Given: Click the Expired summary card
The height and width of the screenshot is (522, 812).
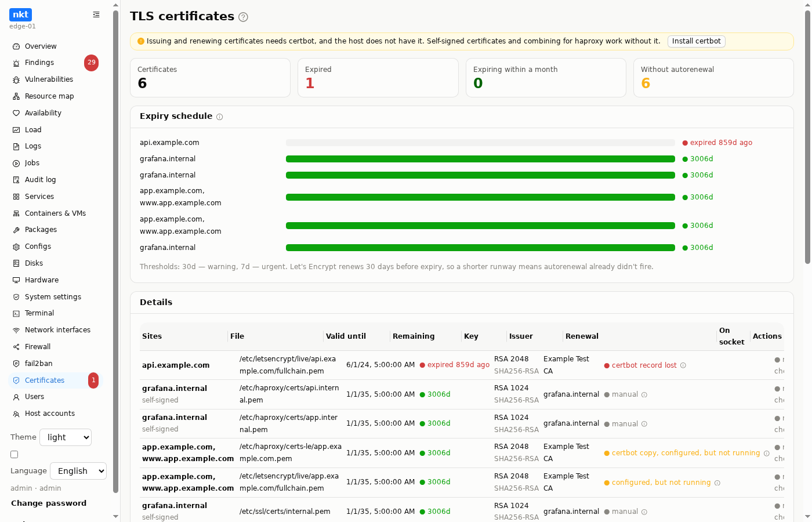Looking at the screenshot, I should (x=378, y=78).
